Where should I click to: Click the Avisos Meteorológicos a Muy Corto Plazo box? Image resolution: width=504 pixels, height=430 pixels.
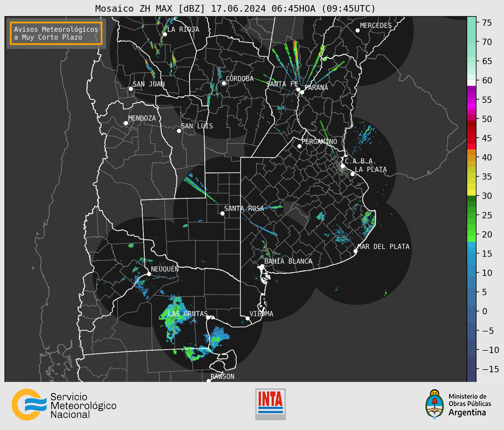click(x=56, y=33)
